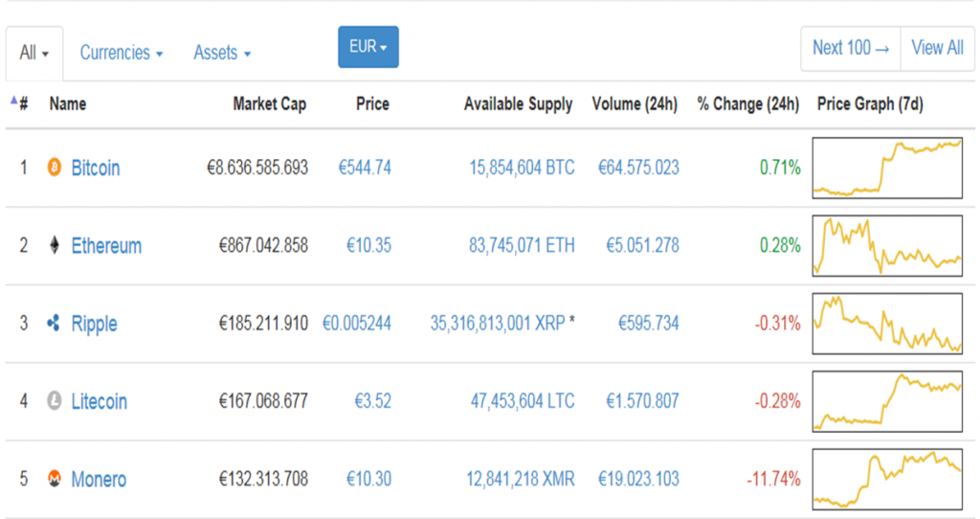Click the View All button
Image resolution: width=980 pixels, height=519 pixels.
(938, 48)
